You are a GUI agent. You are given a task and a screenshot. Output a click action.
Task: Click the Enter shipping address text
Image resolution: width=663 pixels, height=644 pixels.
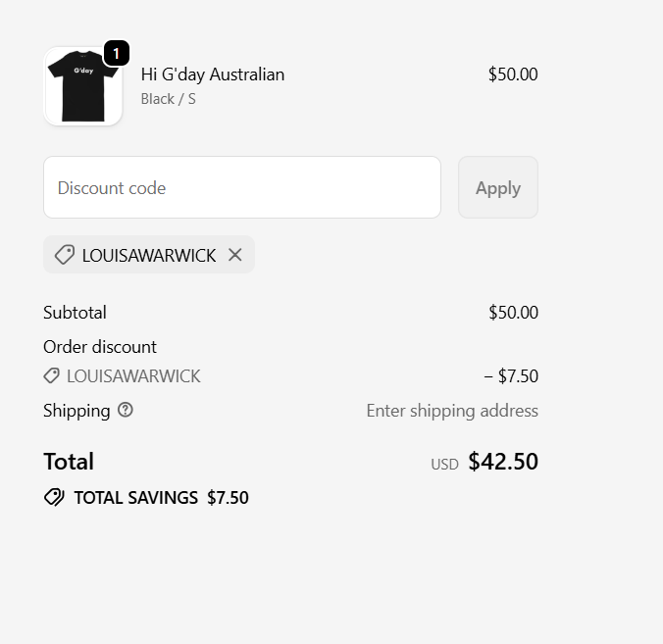click(x=452, y=411)
